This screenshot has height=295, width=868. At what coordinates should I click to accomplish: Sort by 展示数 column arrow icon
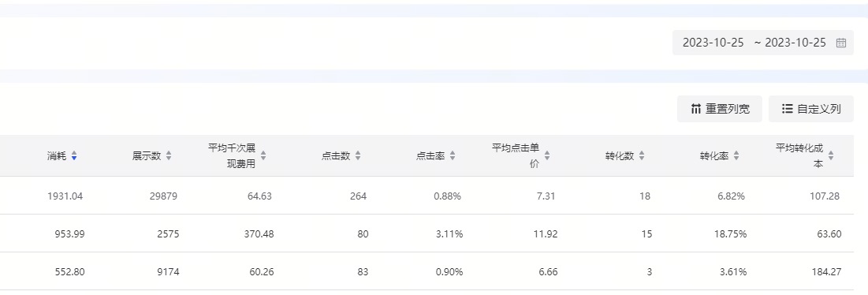[x=169, y=156]
